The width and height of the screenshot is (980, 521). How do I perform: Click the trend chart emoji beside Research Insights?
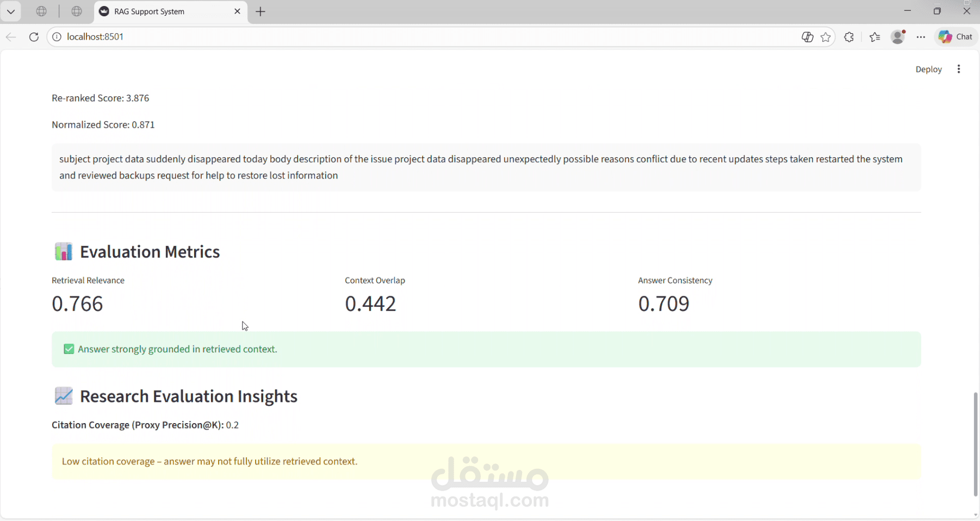[64, 396]
